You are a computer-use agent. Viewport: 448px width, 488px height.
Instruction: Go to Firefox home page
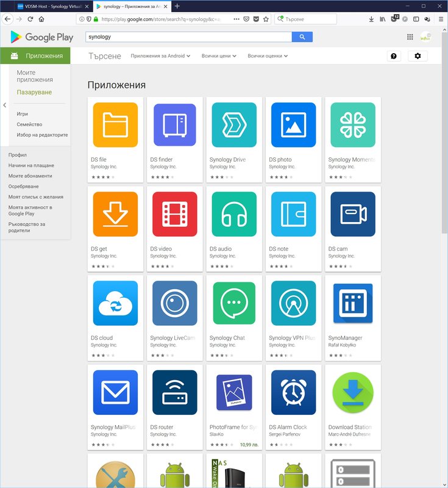(x=41, y=19)
